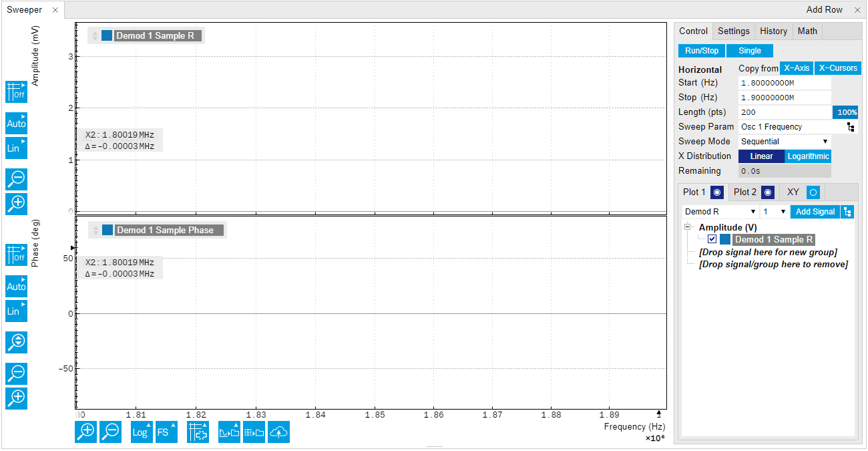Switch the x-axis to Log scale
The width and height of the screenshot is (868, 451).
click(141, 432)
